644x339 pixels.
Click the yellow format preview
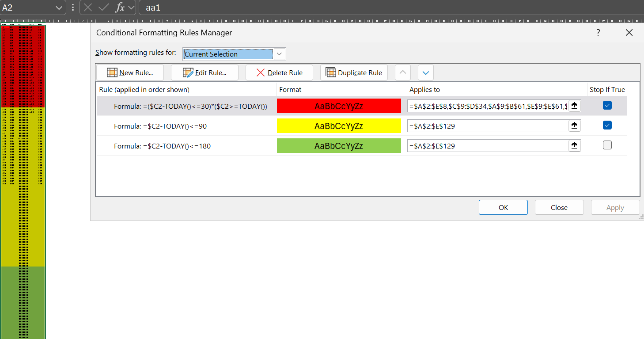339,126
